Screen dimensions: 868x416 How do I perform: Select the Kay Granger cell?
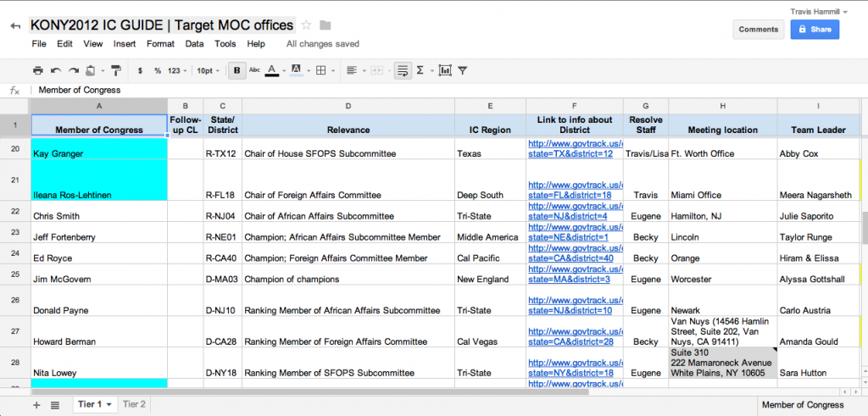[x=99, y=148]
